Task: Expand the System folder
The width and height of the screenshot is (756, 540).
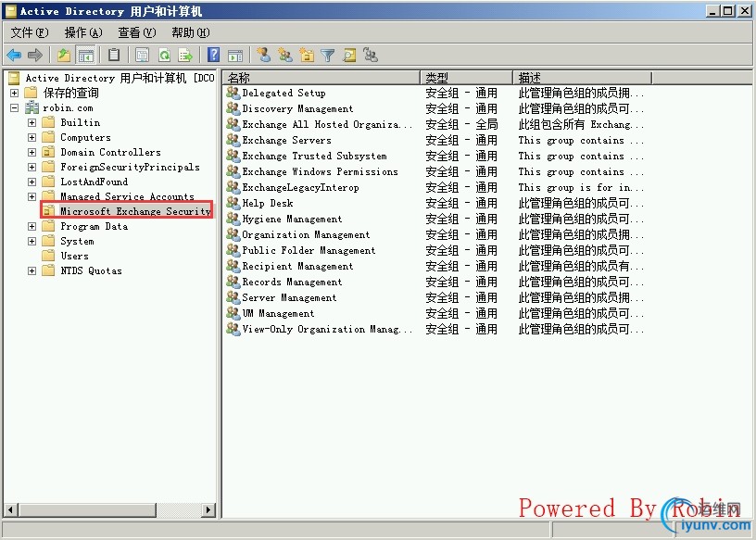Action: click(x=31, y=241)
